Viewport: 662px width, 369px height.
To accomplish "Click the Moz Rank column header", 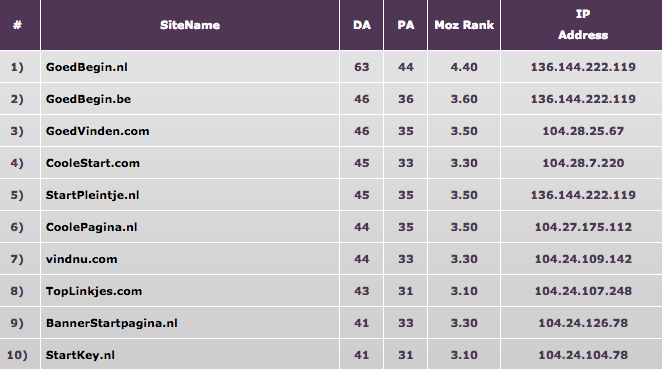I will (x=464, y=25).
